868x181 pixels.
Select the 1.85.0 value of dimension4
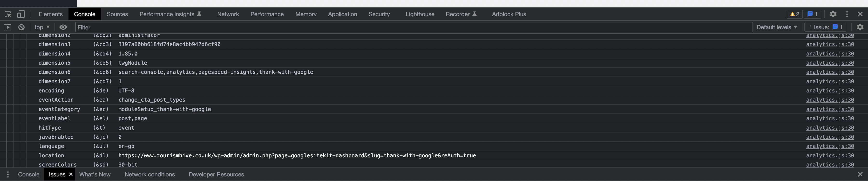point(128,54)
